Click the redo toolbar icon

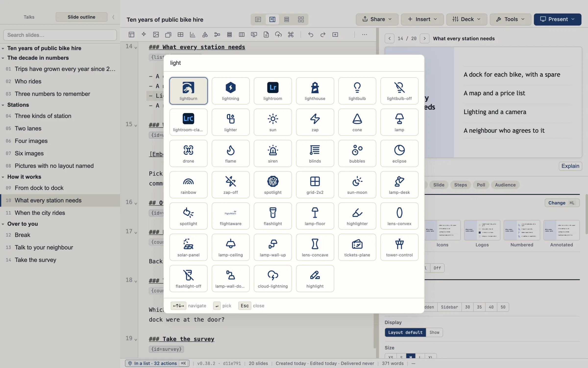[x=323, y=35]
